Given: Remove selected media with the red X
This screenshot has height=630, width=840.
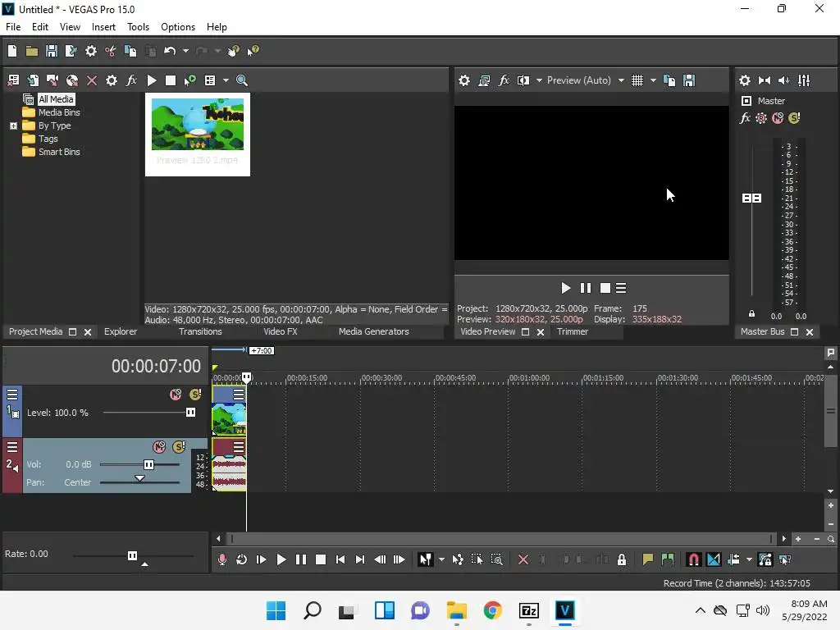Looking at the screenshot, I should [x=92, y=80].
